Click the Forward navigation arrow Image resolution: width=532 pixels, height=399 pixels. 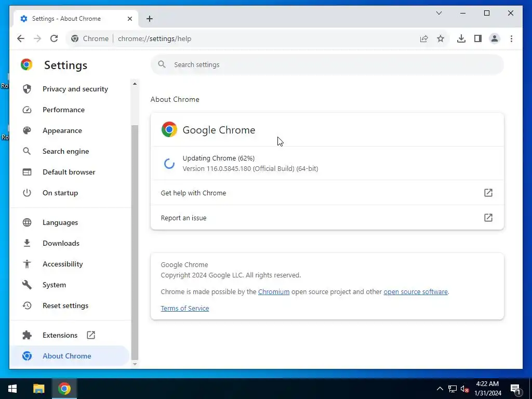(37, 38)
